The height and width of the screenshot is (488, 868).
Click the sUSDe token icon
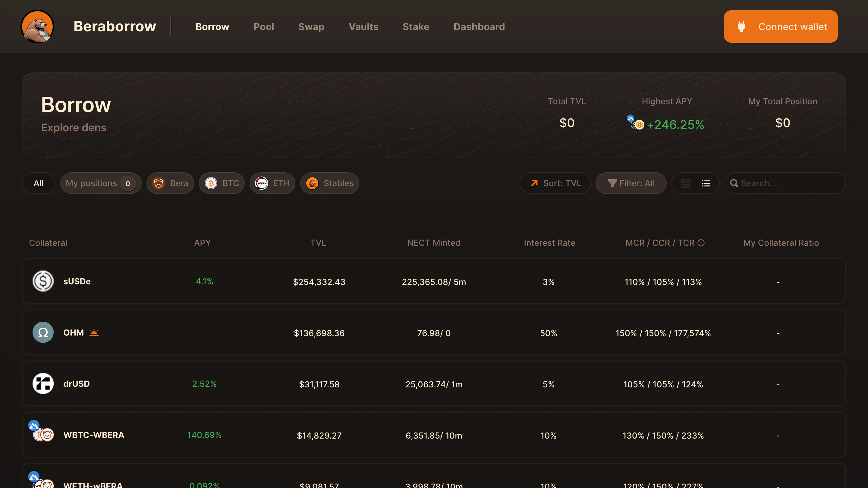point(43,281)
